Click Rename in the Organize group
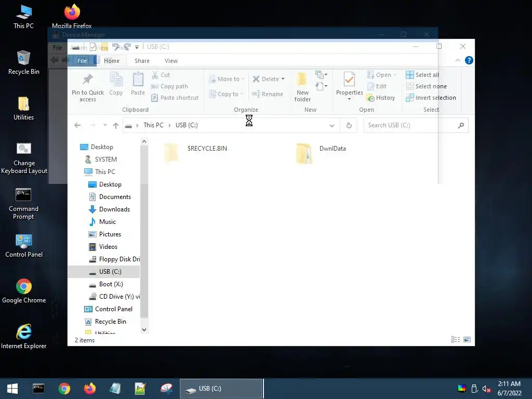The width and height of the screenshot is (532, 399). [x=268, y=94]
